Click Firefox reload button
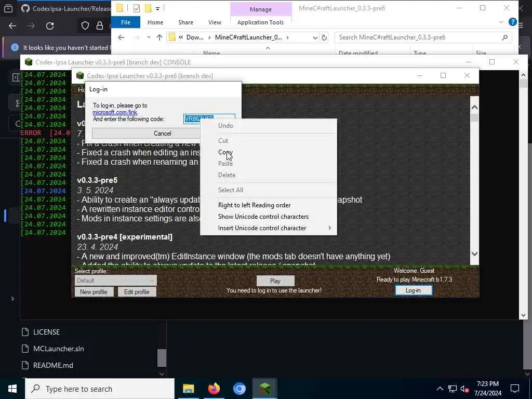The width and height of the screenshot is (532, 399). pos(50,26)
